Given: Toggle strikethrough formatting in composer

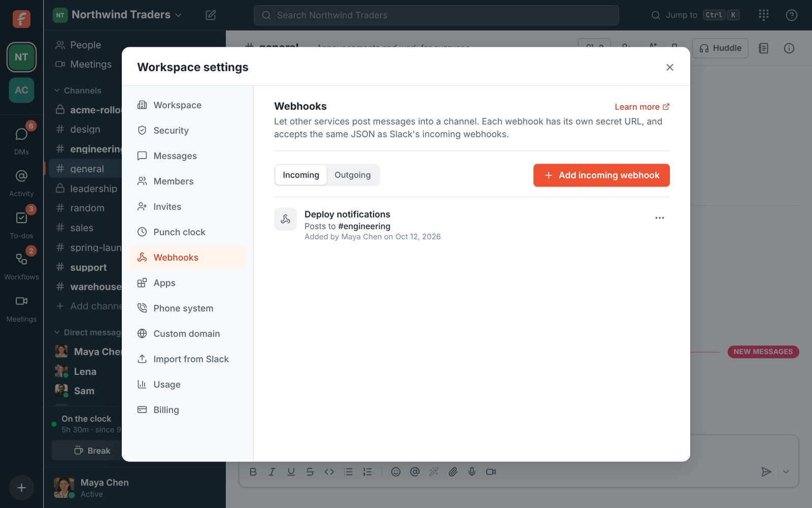Looking at the screenshot, I should pyautogui.click(x=310, y=472).
